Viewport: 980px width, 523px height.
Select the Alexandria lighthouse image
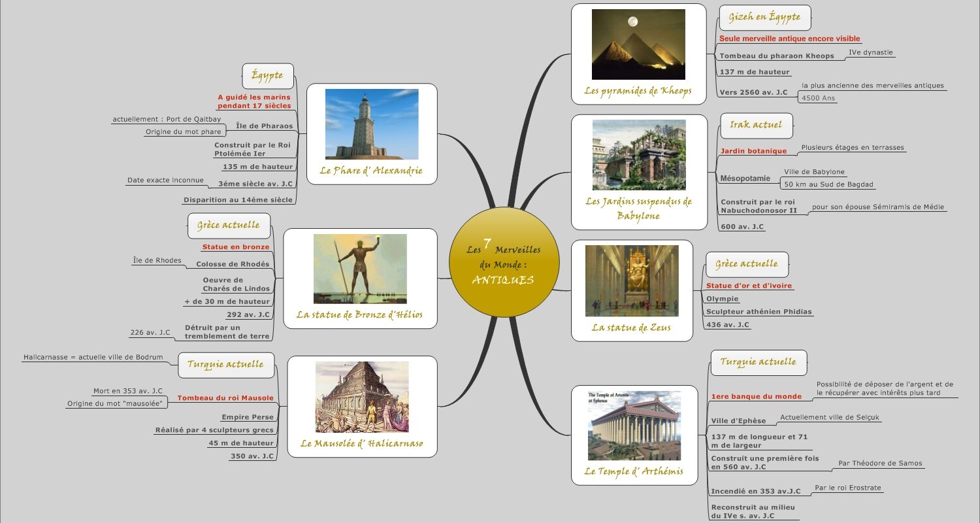tap(371, 124)
